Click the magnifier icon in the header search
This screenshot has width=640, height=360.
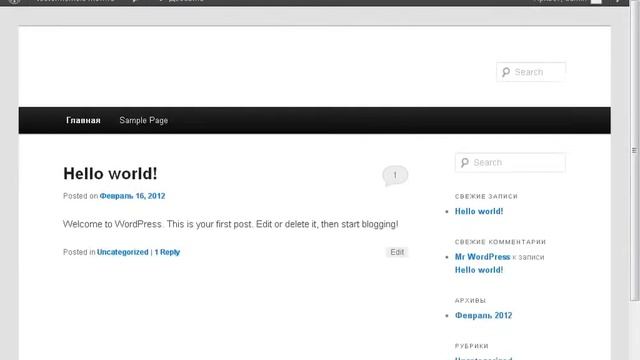[x=506, y=72]
